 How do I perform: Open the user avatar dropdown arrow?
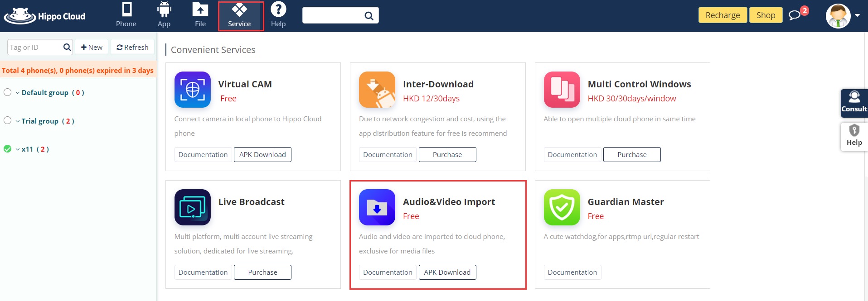tap(857, 15)
